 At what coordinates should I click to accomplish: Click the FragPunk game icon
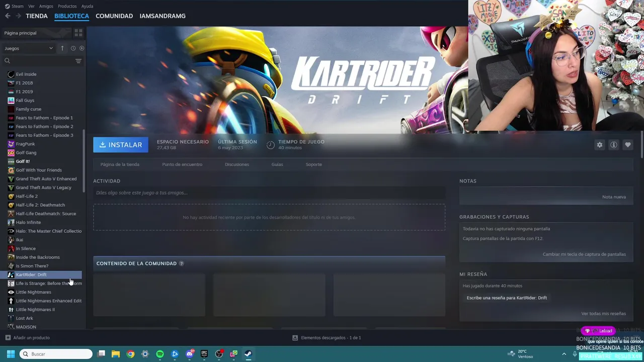pyautogui.click(x=11, y=144)
